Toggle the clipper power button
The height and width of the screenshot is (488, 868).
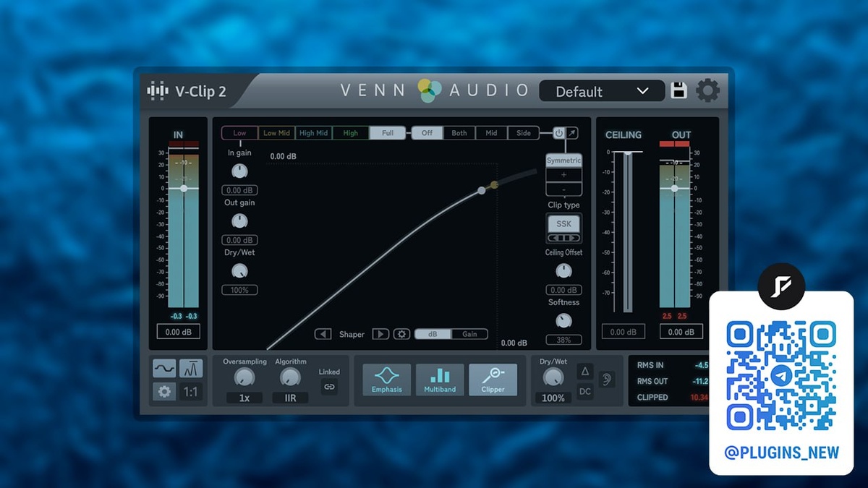click(x=559, y=133)
